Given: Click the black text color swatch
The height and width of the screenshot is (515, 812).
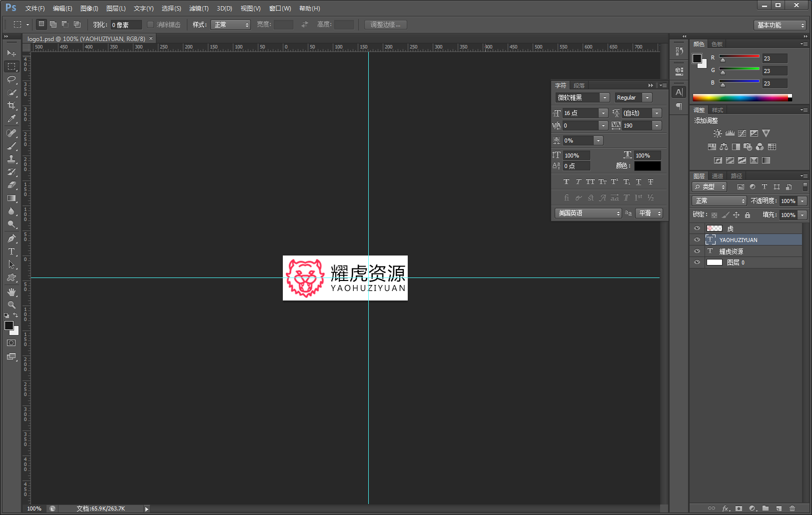Looking at the screenshot, I should point(647,166).
